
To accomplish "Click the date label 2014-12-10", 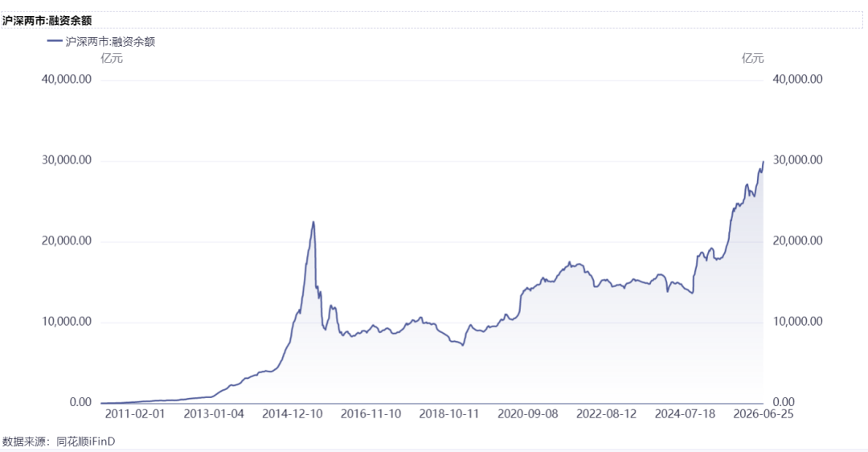I will coord(293,414).
